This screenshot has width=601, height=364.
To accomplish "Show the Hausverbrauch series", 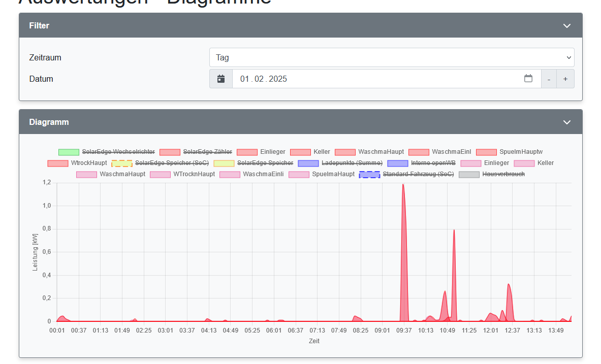I will pyautogui.click(x=505, y=174).
